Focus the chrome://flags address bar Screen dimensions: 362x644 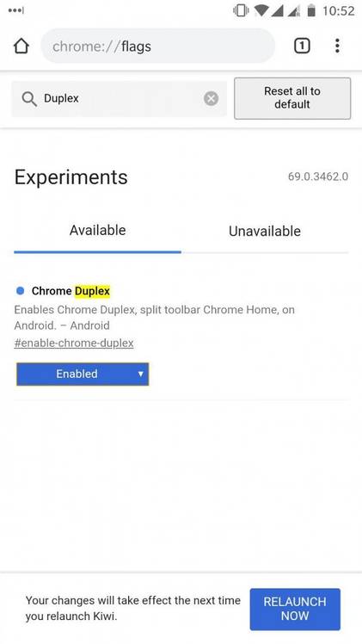[158, 46]
